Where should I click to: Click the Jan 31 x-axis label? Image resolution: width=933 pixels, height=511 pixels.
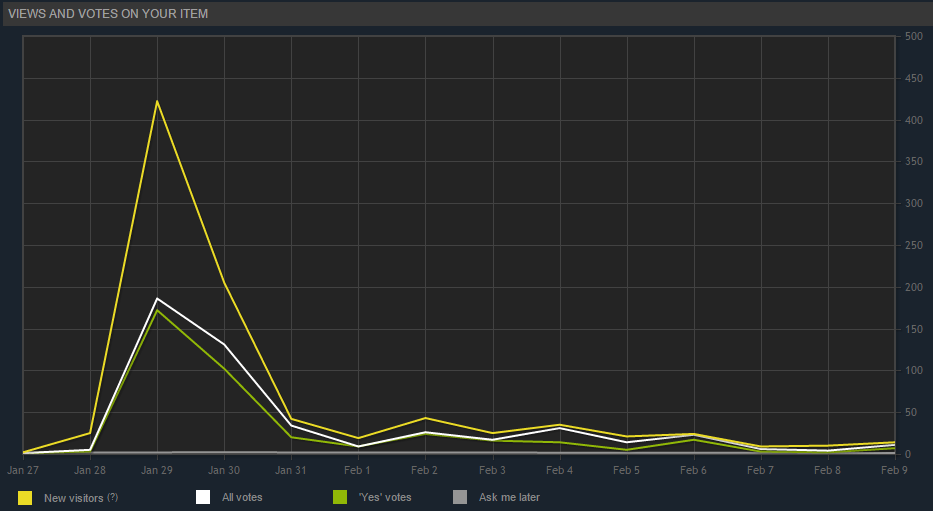click(x=291, y=470)
